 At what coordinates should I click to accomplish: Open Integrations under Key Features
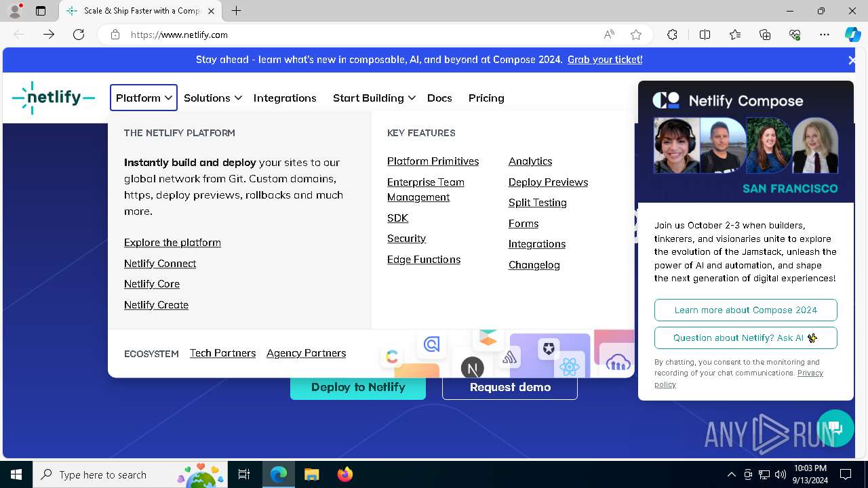click(537, 244)
